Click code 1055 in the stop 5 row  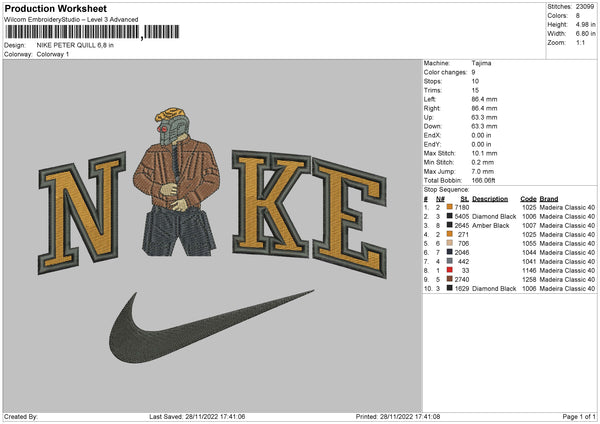[x=529, y=243]
